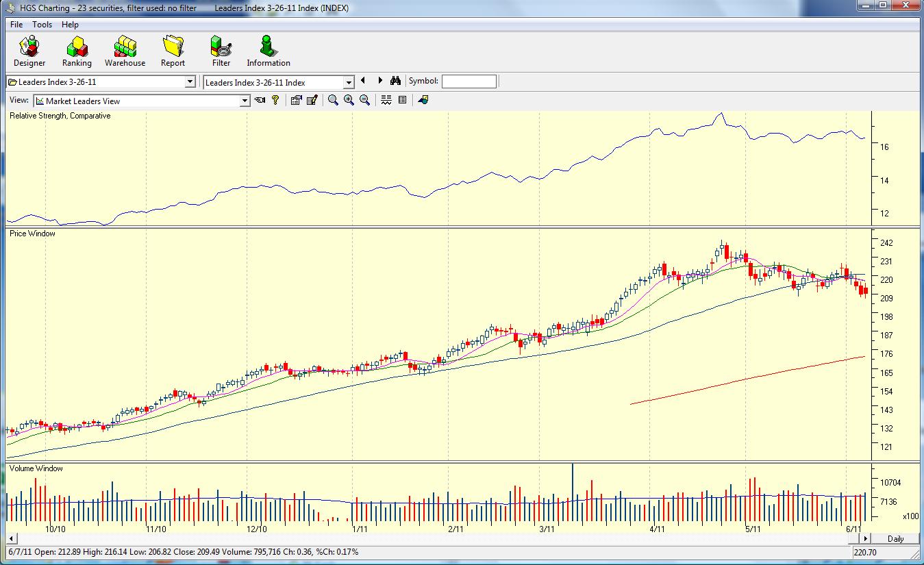The height and width of the screenshot is (565, 924).
Task: Click the binoculars search icon
Action: [x=396, y=81]
